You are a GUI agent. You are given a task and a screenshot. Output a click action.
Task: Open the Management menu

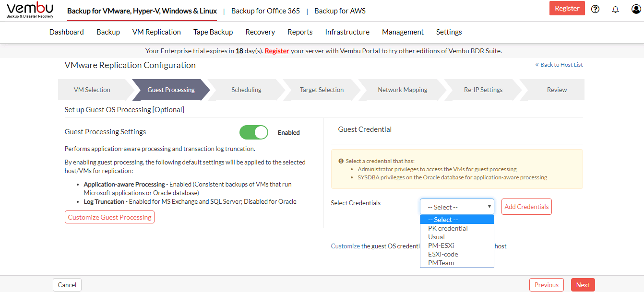(x=403, y=32)
